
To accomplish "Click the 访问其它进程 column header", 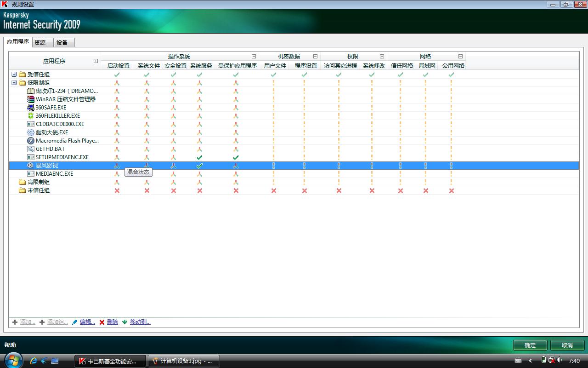I will click(x=340, y=66).
